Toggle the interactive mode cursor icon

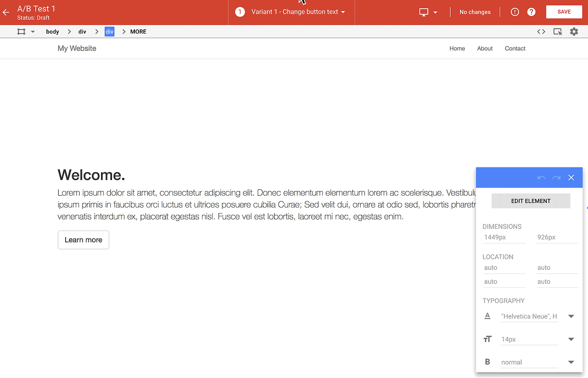click(558, 32)
